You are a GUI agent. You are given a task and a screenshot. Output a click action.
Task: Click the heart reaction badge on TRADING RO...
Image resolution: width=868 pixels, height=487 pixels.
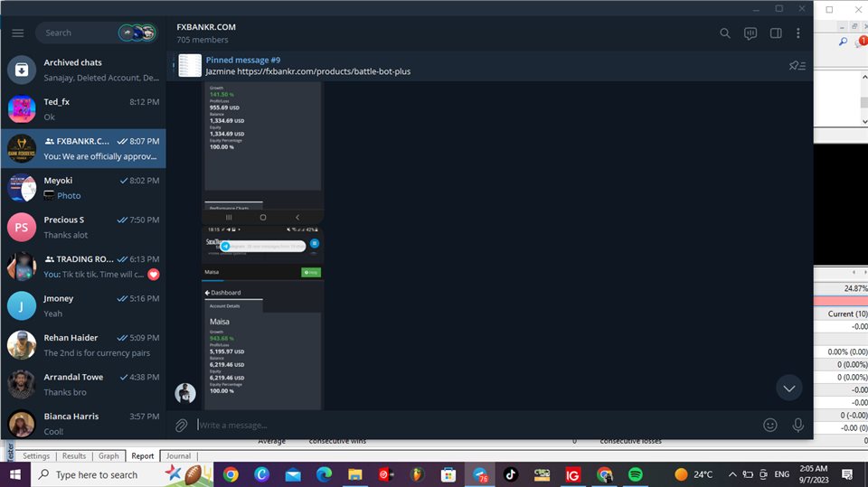click(154, 275)
